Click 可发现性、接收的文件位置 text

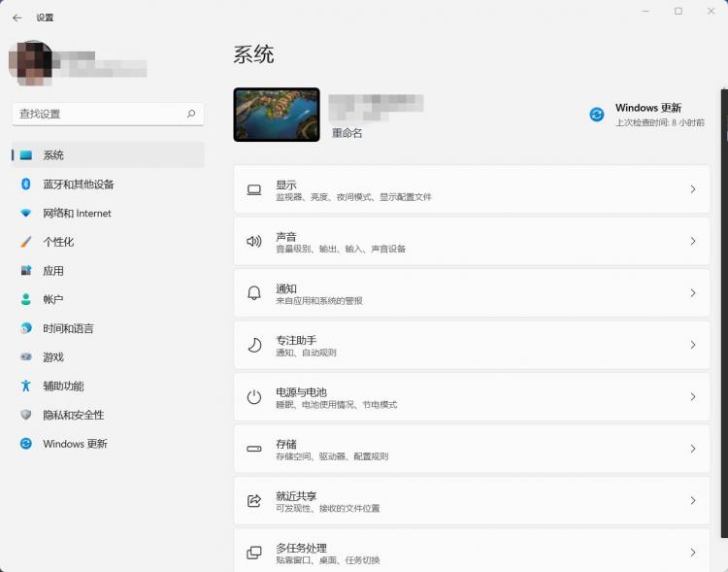click(328, 508)
